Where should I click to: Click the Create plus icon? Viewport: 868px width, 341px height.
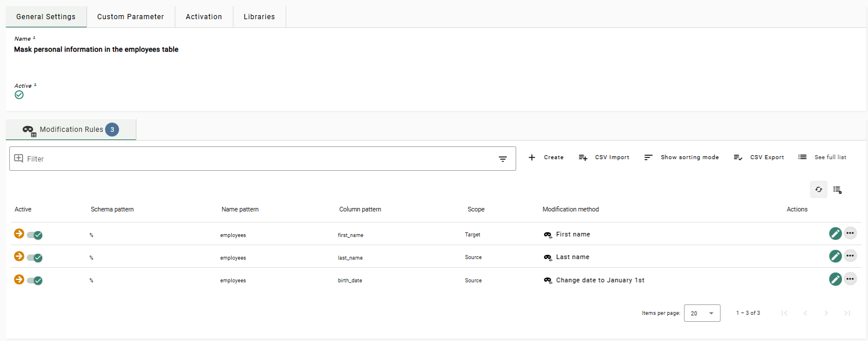point(532,157)
